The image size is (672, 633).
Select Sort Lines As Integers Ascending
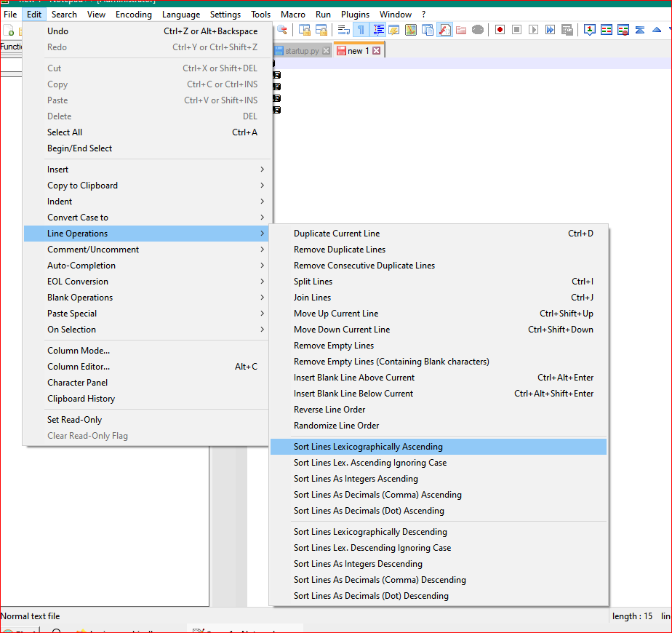pos(439,479)
